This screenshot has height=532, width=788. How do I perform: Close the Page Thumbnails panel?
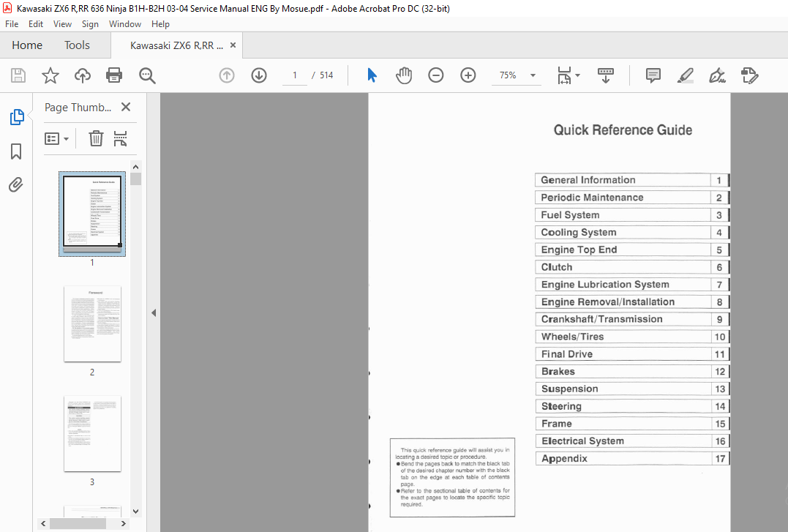pyautogui.click(x=126, y=107)
